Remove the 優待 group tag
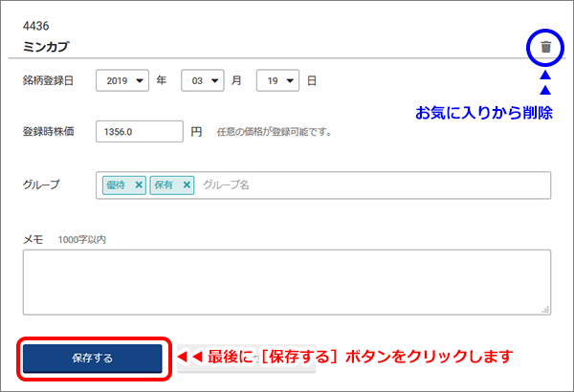This screenshot has width=574, height=392. (139, 185)
